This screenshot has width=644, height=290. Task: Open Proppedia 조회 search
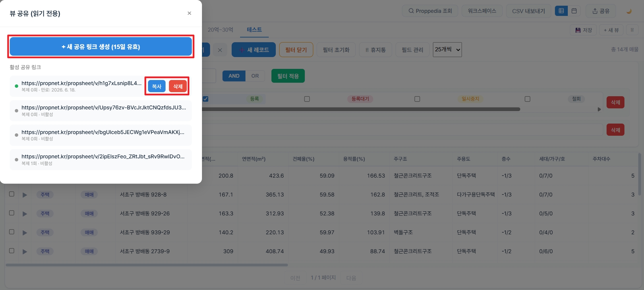[x=430, y=11]
